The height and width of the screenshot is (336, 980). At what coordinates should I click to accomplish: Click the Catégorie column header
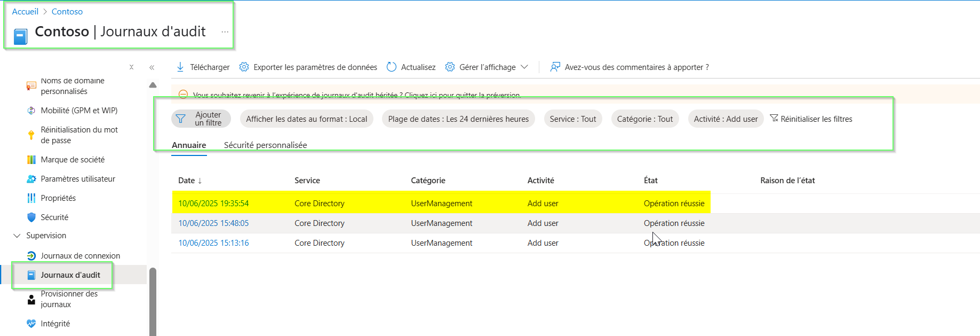[428, 181]
